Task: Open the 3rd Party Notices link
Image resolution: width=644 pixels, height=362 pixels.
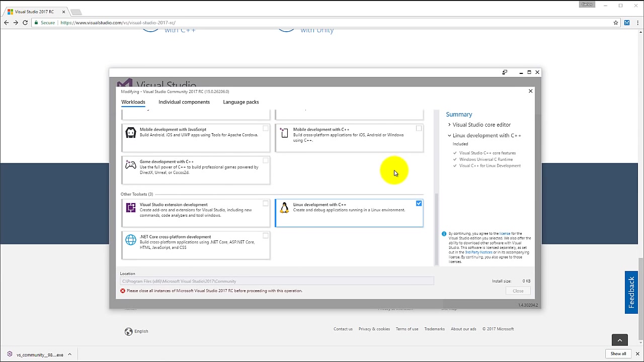Action: [478, 252]
